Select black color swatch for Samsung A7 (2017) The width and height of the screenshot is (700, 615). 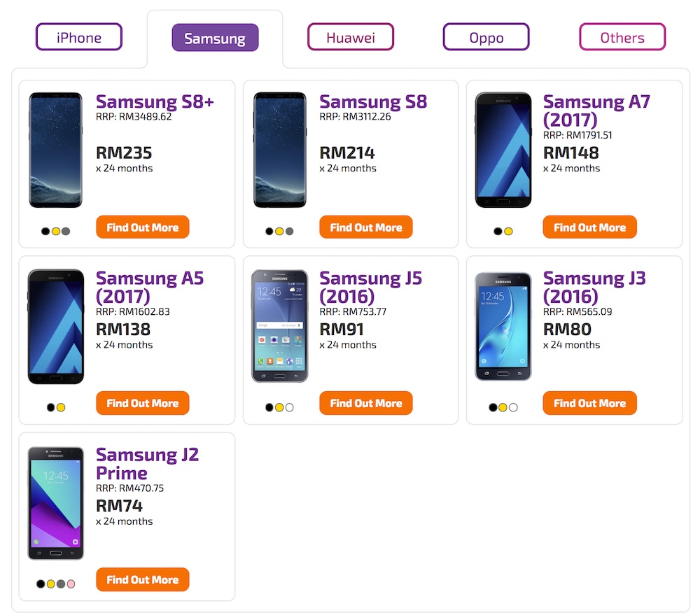(498, 232)
